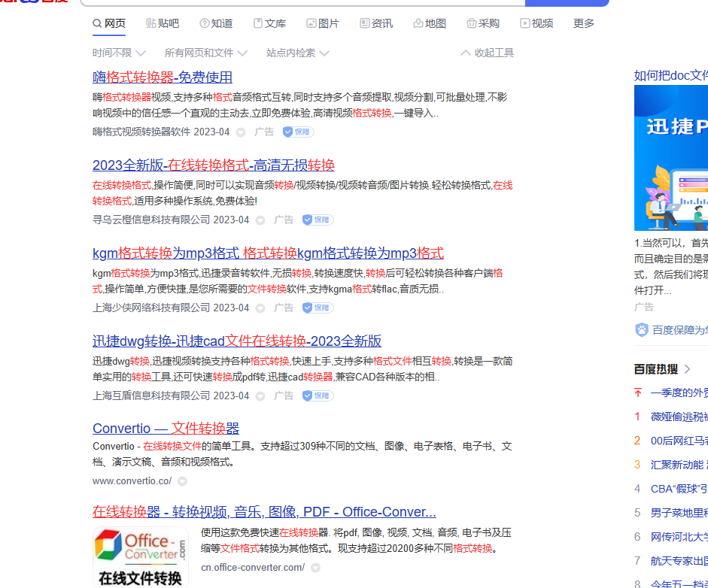708x588 pixels.
Task: Open the 如何把doc文件 sidebar heading
Action: point(671,75)
